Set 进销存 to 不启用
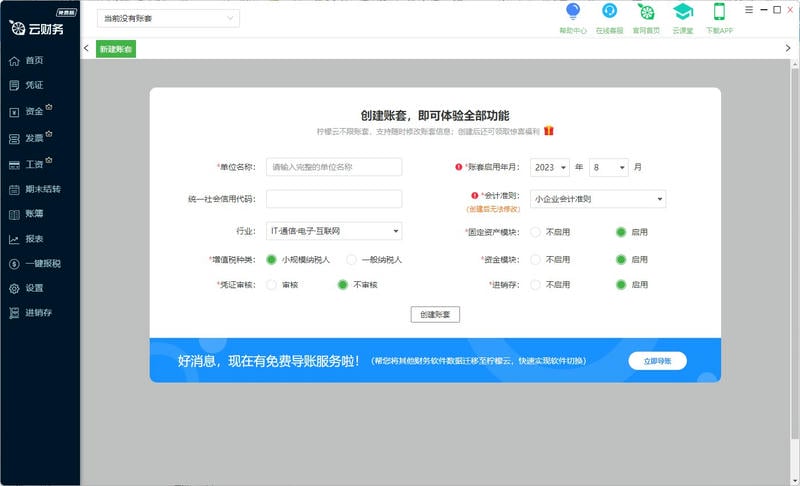The image size is (800, 486). (535, 285)
